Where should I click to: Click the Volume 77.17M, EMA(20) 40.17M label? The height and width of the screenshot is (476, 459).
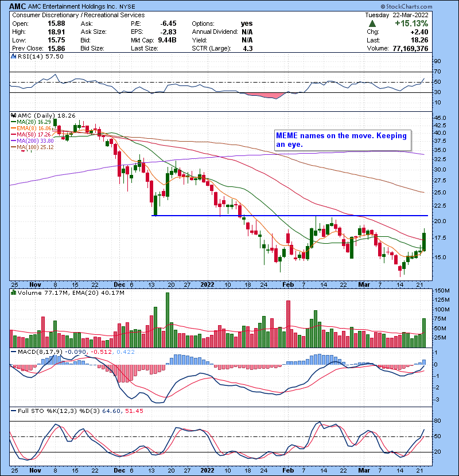click(71, 293)
